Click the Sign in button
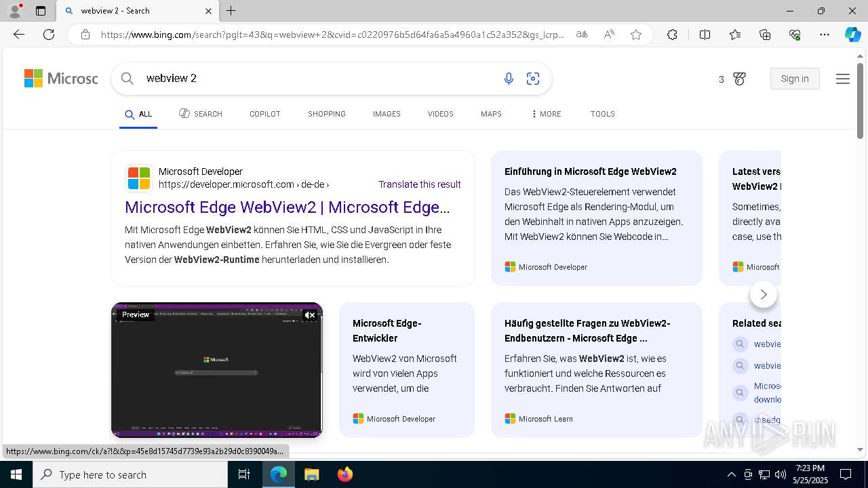This screenshot has width=868, height=488. click(x=795, y=79)
